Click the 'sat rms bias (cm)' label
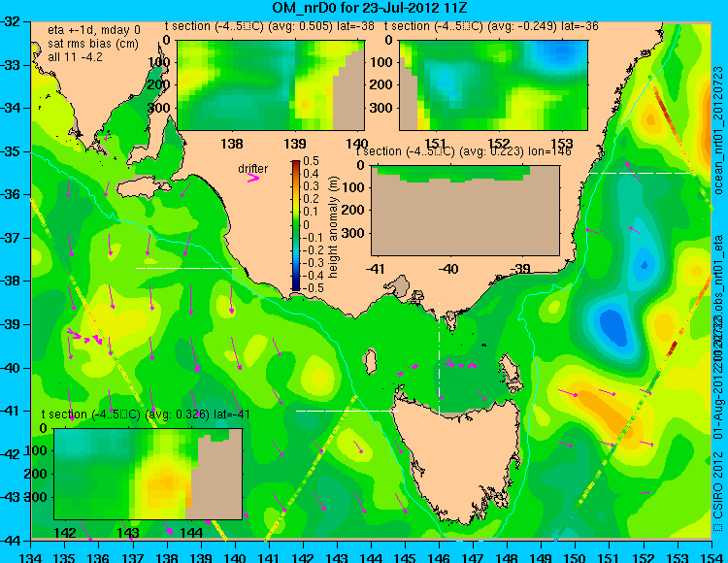728x563 pixels. [x=93, y=44]
